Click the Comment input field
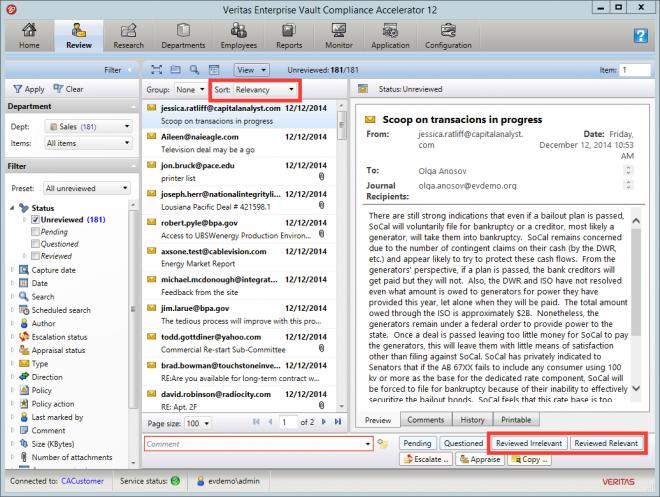Viewport: 660px width, 497px height. click(258, 444)
